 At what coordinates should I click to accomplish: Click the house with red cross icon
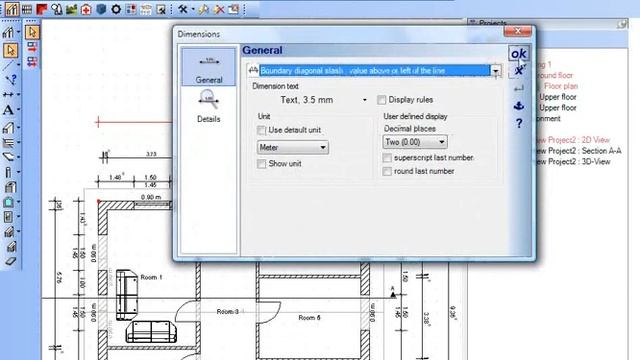86,9
